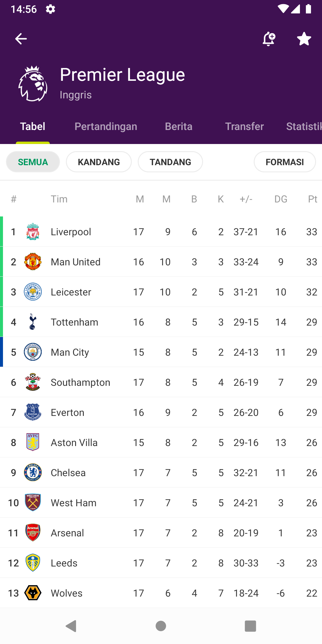Screen dimensions: 322x644
Task: Tap the Android home navigation button
Action: 161,626
